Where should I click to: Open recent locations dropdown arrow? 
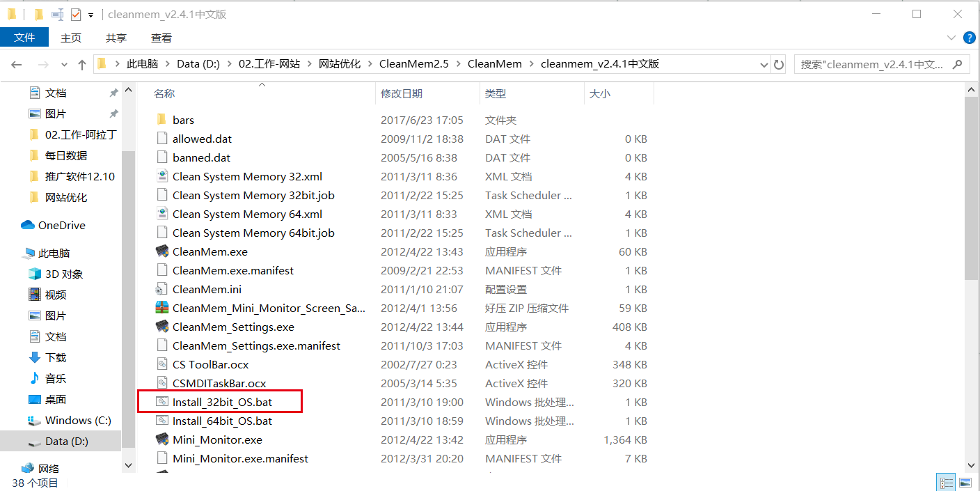point(64,64)
